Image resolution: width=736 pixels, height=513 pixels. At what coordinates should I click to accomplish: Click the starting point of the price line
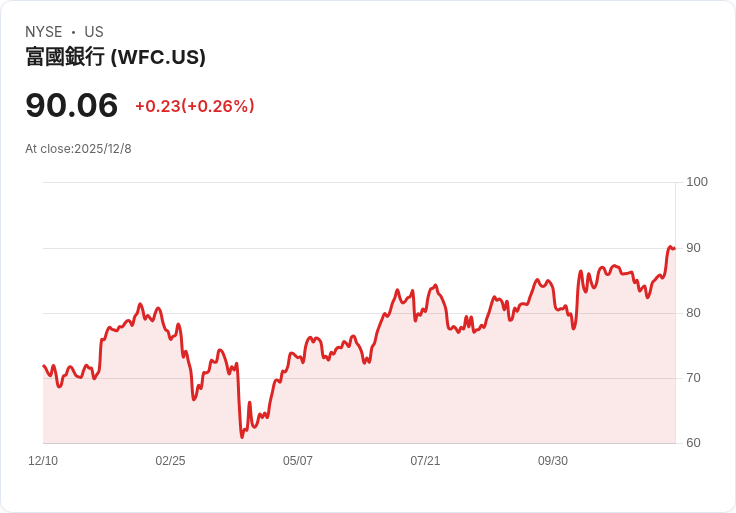[x=44, y=366]
